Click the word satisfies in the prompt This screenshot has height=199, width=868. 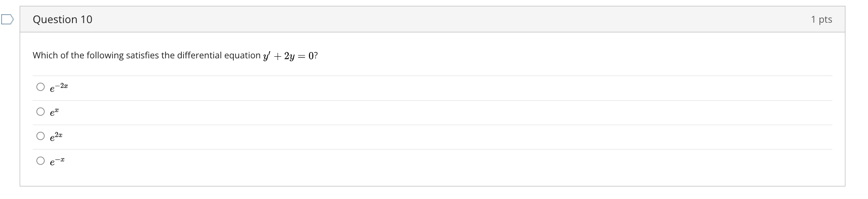[x=142, y=55]
